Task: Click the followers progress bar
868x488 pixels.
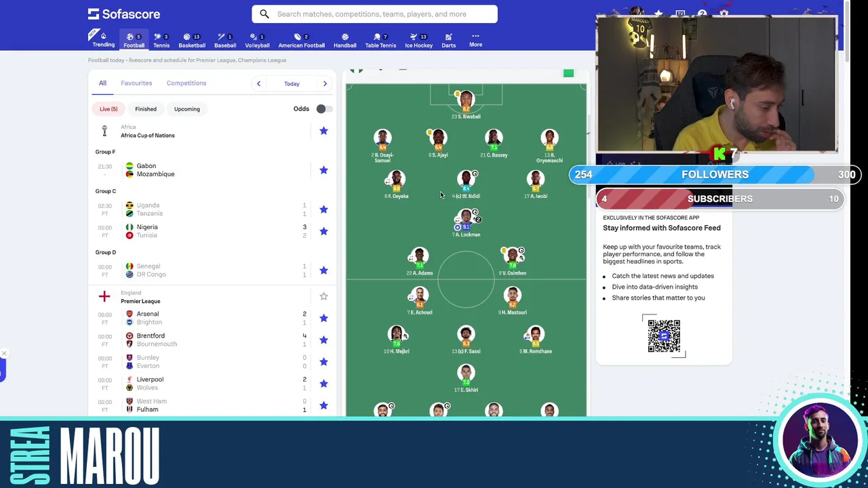Action: pyautogui.click(x=715, y=175)
